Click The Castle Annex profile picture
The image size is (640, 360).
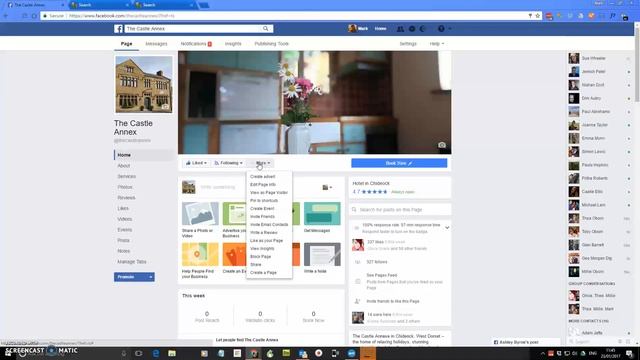[144, 84]
